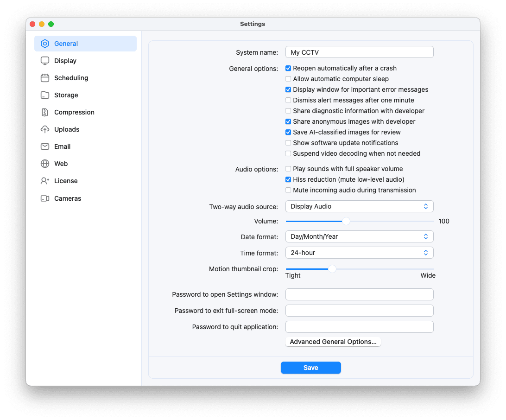
Task: Adjust the Motion thumbnail crop slider
Action: [x=332, y=268]
